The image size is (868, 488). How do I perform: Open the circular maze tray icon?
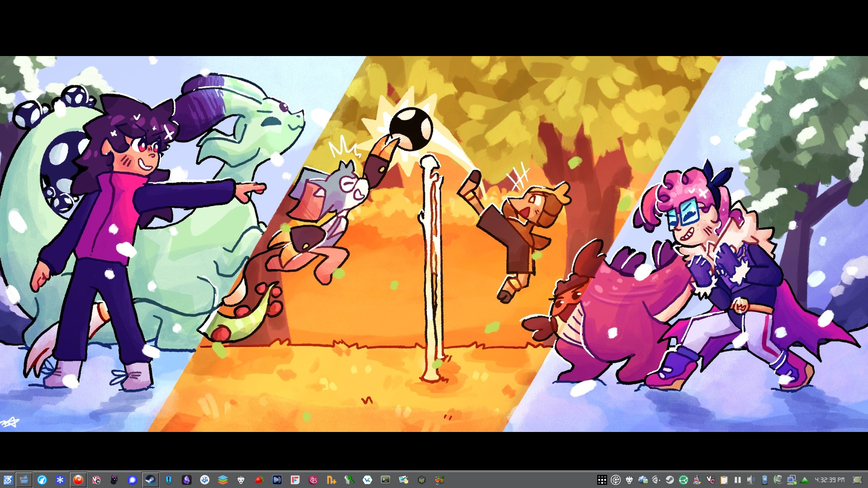pos(616,480)
